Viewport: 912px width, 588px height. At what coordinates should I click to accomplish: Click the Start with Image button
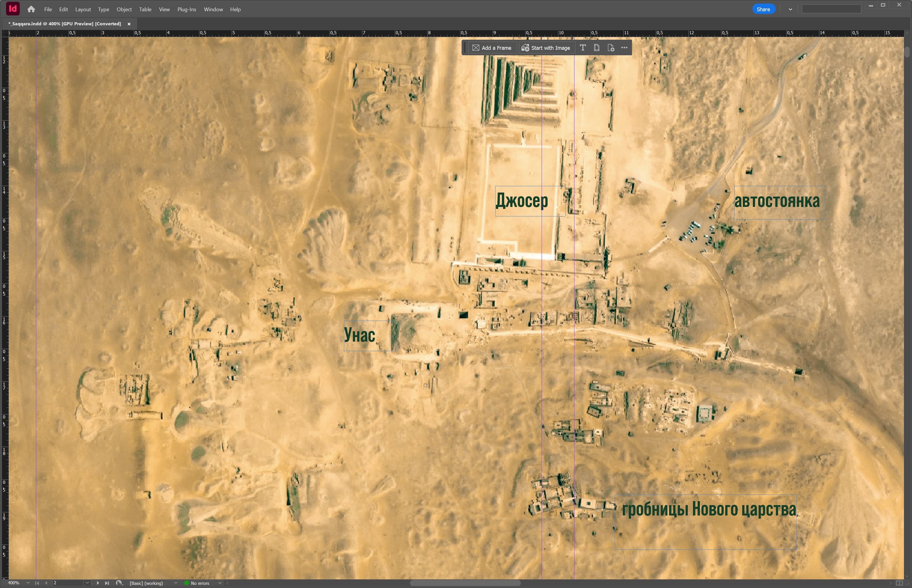click(546, 48)
